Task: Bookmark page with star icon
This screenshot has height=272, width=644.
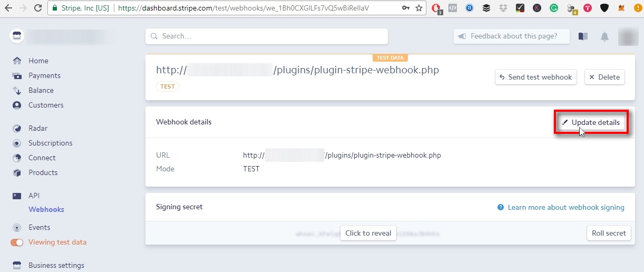Action: coord(419,8)
